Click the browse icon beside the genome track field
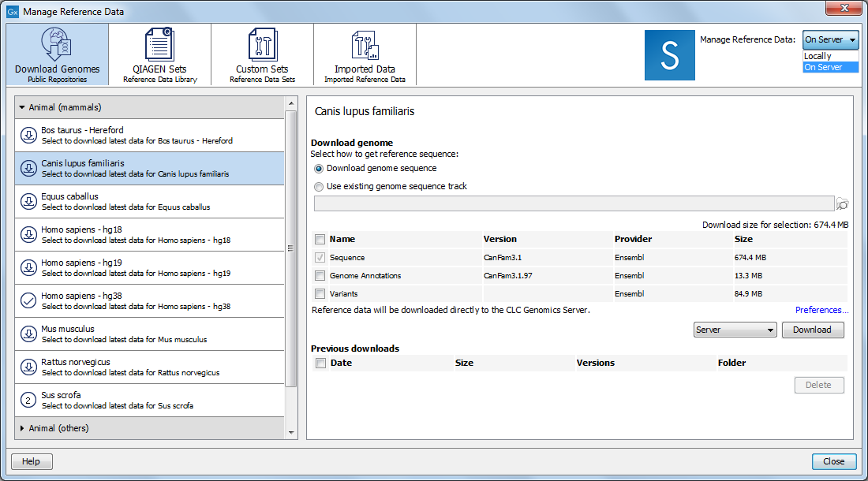This screenshot has width=868, height=481. (842, 203)
